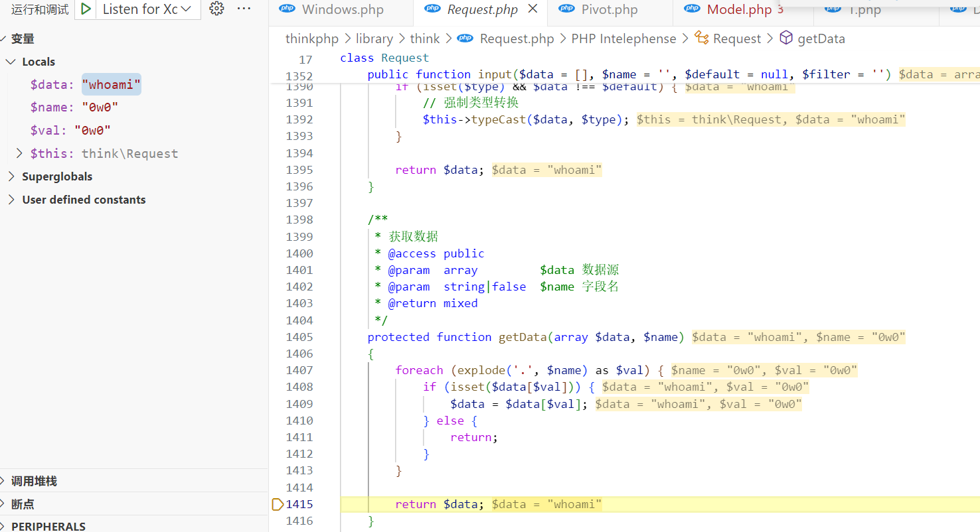The image size is (980, 532).
Task: Switch to Pivot.php tab
Action: click(x=609, y=10)
